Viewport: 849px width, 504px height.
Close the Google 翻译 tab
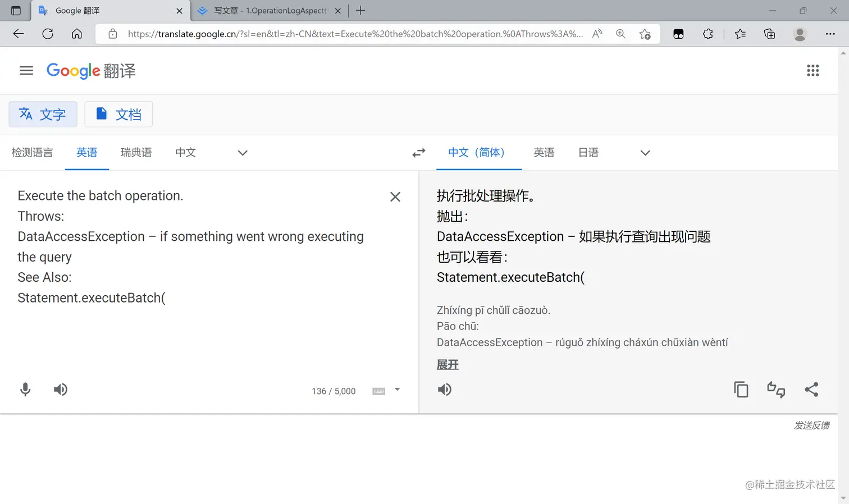179,11
